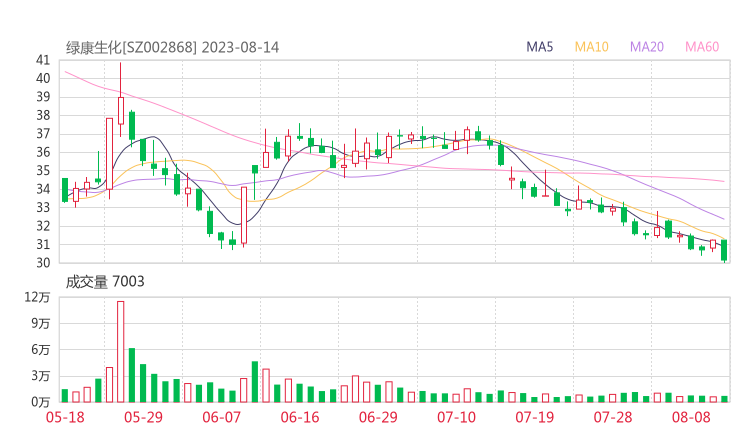Click the 12万 volume axis label
This screenshot has height=440, width=740.
(x=37, y=297)
